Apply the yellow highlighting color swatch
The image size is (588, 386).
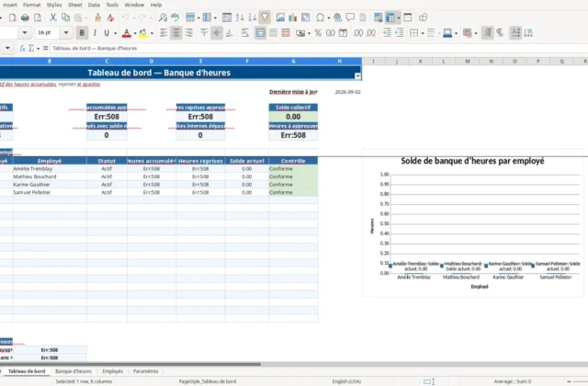[143, 33]
